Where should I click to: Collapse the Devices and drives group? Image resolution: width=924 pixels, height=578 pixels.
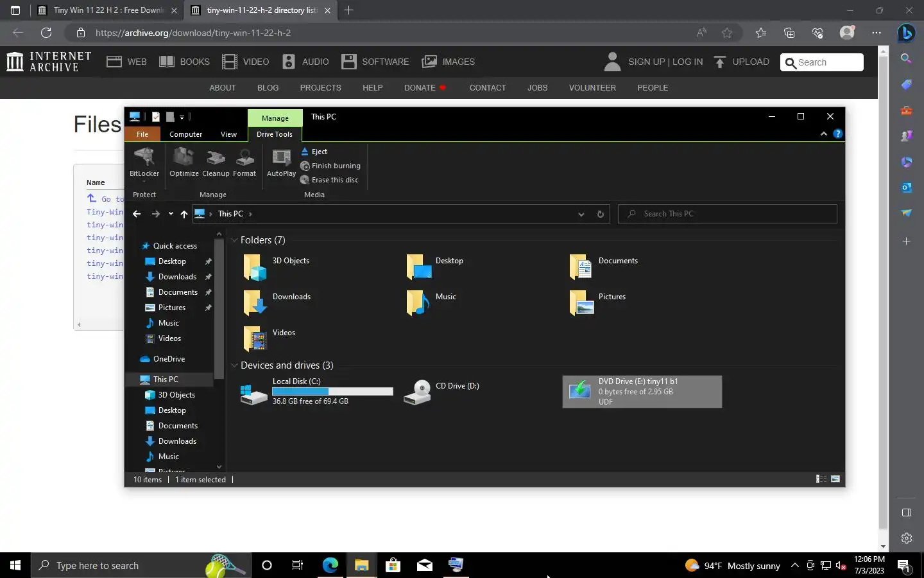click(235, 365)
